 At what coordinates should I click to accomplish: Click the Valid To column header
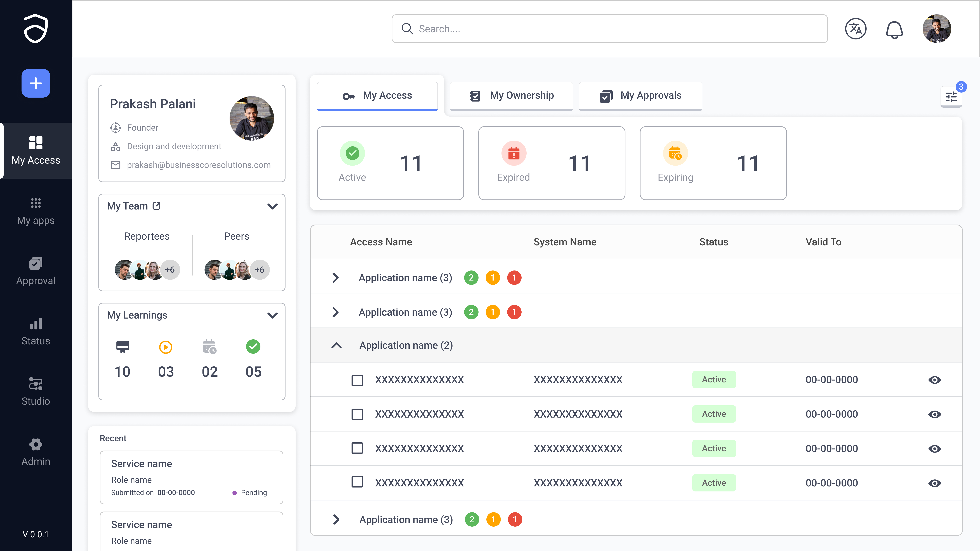pos(823,242)
